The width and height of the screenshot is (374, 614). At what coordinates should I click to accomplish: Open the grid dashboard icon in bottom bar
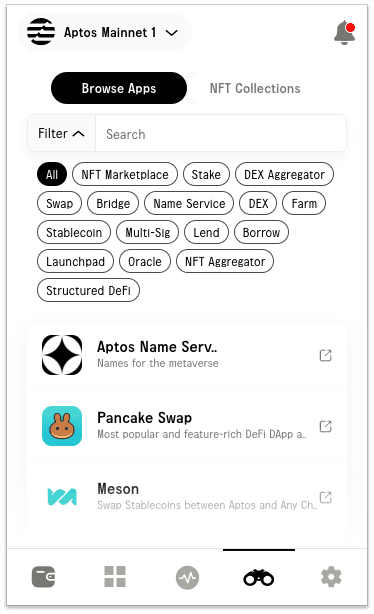pos(115,576)
